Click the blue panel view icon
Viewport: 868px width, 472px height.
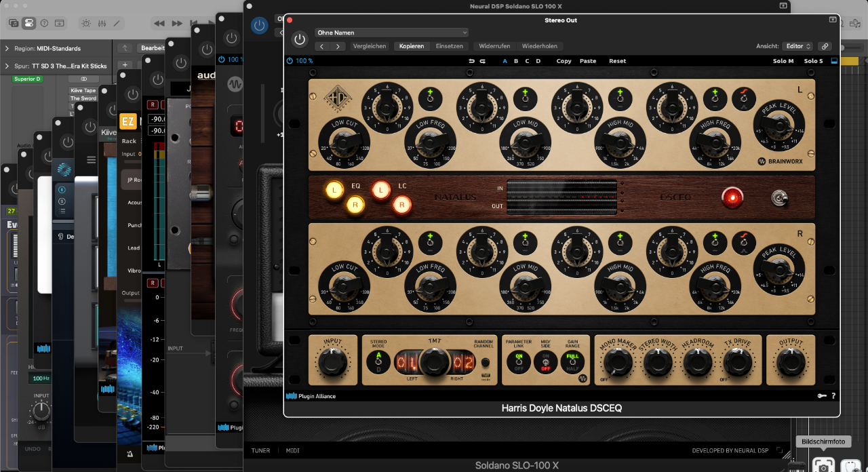tap(834, 61)
